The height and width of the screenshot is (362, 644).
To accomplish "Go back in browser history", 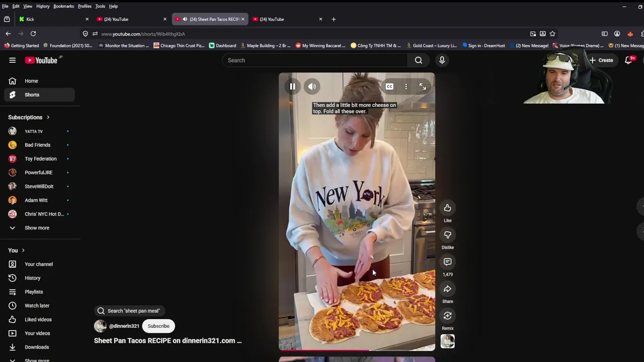I will 8,34.
